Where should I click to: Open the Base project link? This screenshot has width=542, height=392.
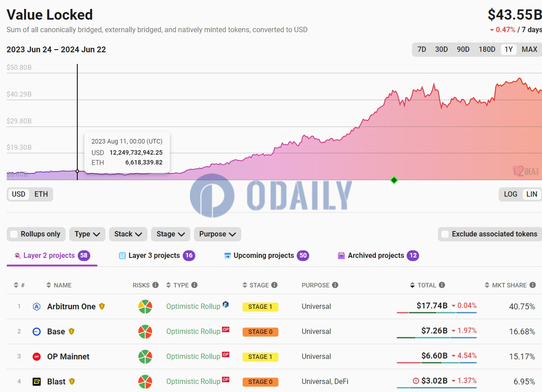coord(56,332)
